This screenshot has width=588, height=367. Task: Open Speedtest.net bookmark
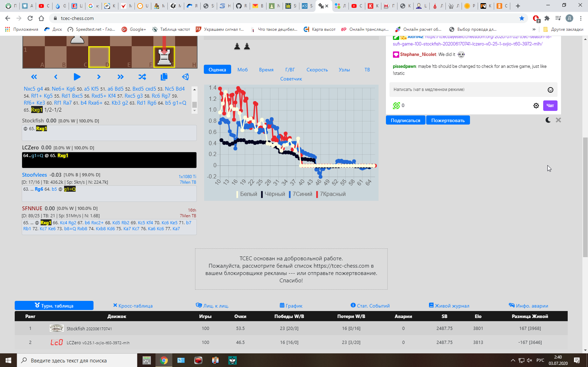tap(91, 29)
